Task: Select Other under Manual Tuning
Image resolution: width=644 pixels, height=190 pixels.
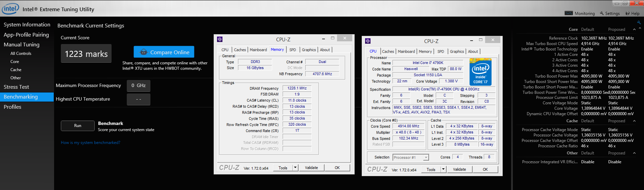Action: [x=16, y=78]
